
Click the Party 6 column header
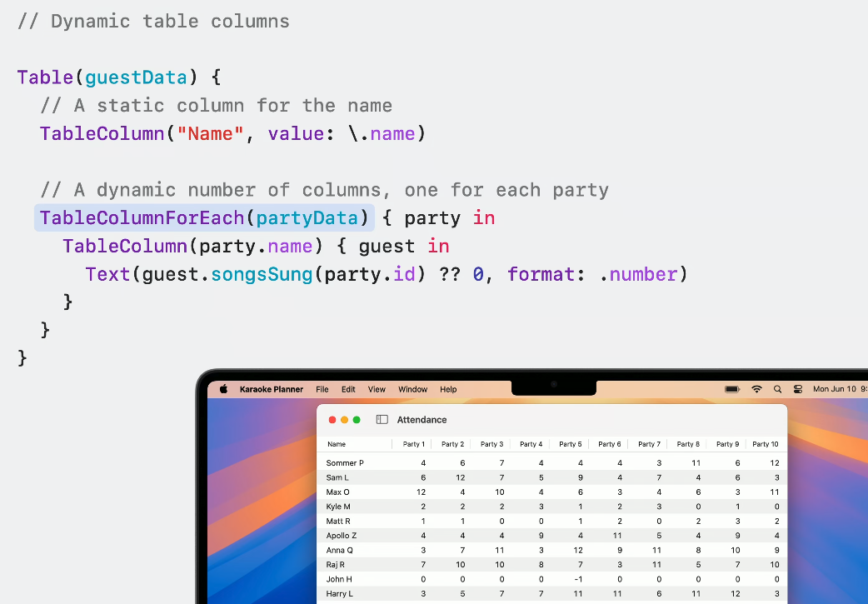click(608, 444)
